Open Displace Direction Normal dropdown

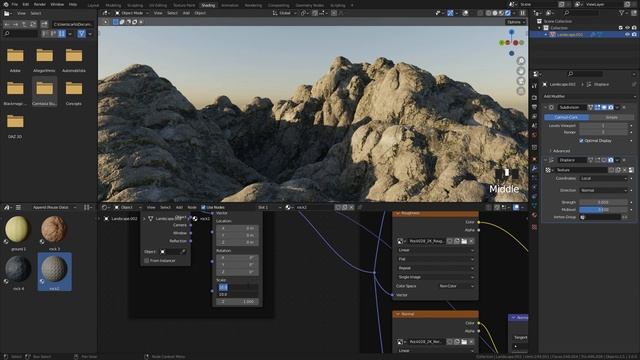pos(604,190)
